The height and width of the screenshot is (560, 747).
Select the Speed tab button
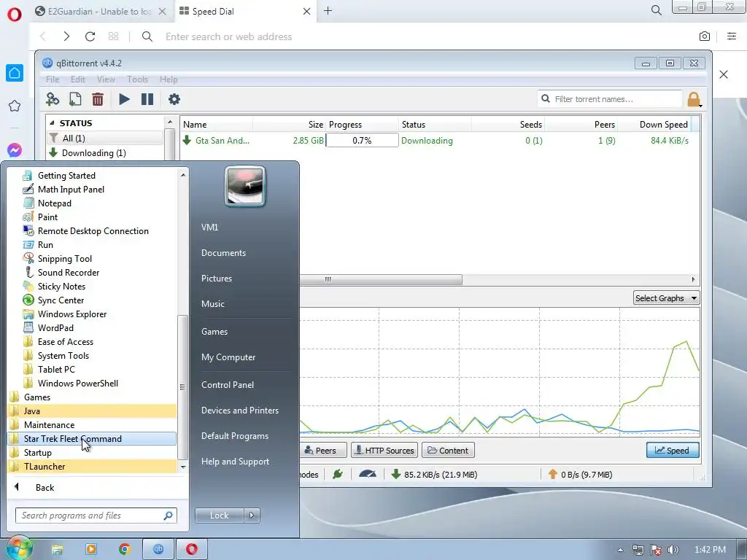672,450
